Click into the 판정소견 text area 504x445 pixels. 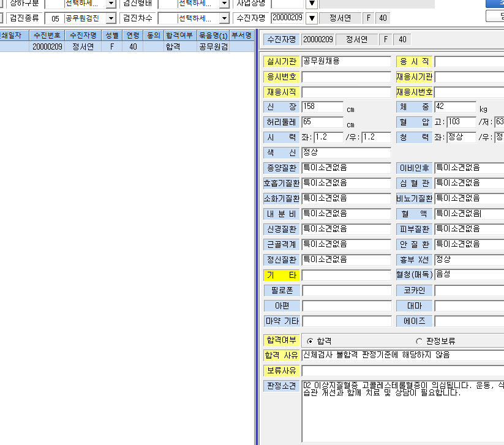(403, 411)
